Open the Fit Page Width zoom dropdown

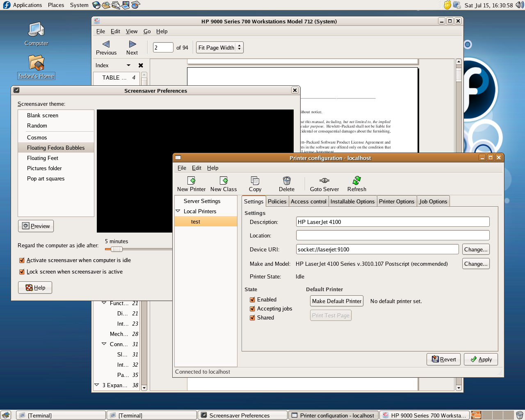click(x=220, y=48)
